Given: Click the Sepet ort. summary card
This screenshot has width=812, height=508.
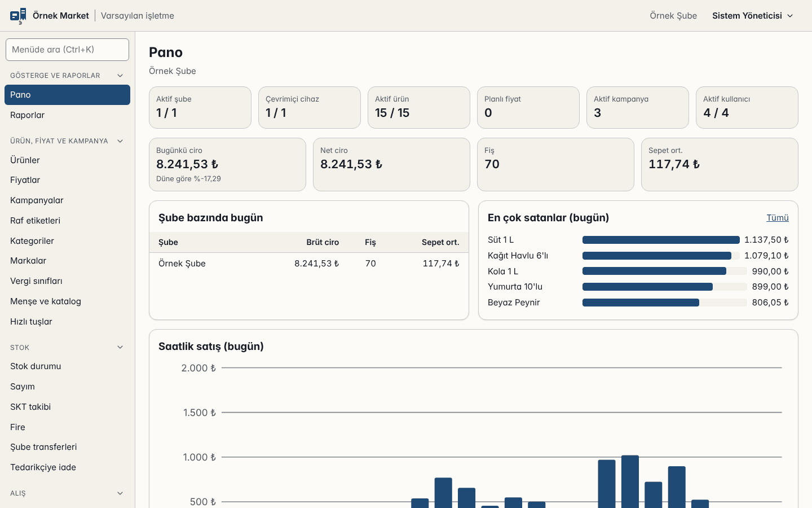Looking at the screenshot, I should coord(720,164).
